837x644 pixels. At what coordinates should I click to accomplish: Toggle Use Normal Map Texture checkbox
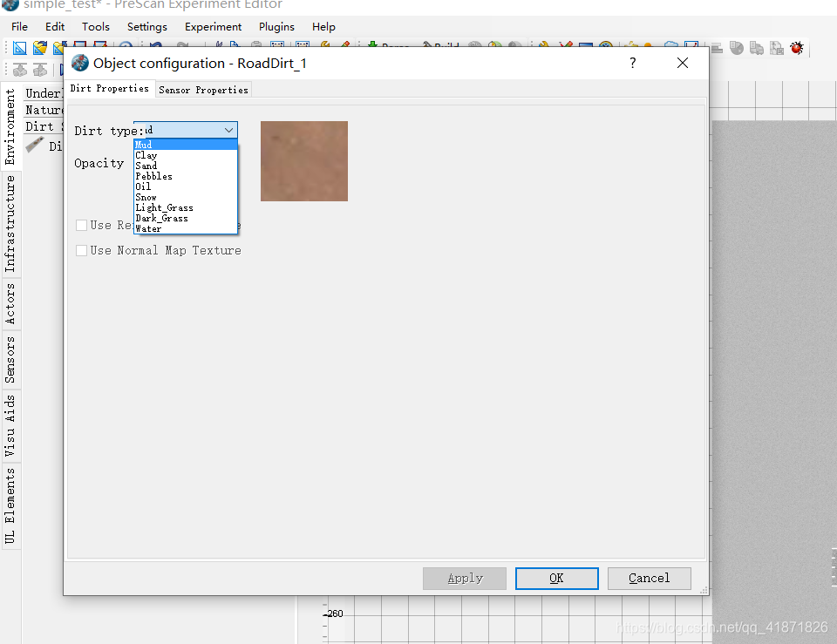(x=82, y=250)
